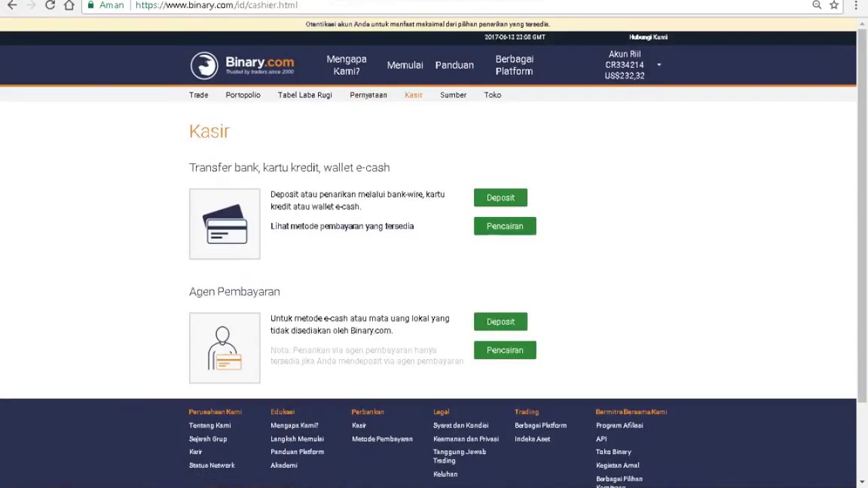Open Kasir footer link under Perbankan

point(359,426)
